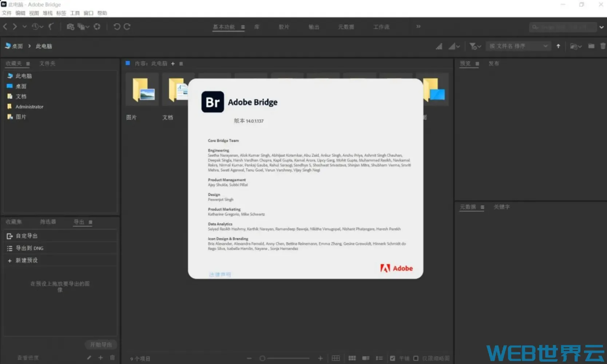Select the 图片 folder thumbnail
Image resolution: width=607 pixels, height=364 pixels.
pos(142,89)
